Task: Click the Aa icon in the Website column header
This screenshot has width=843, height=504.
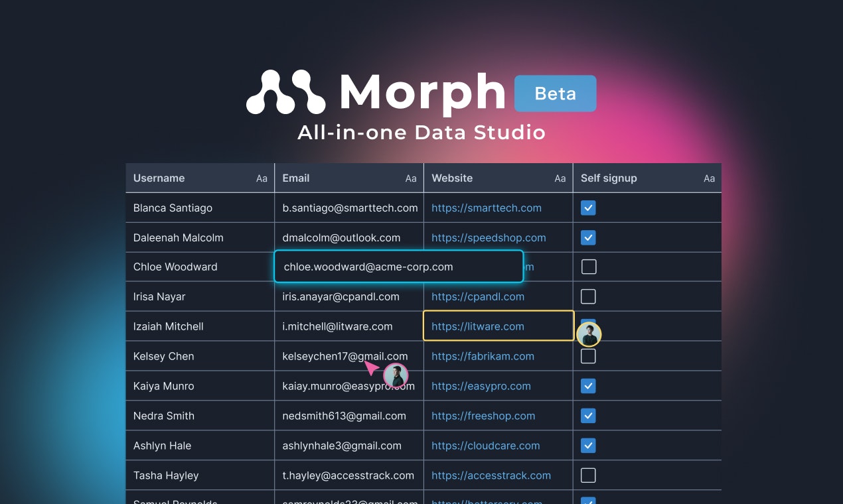Action: pyautogui.click(x=560, y=178)
